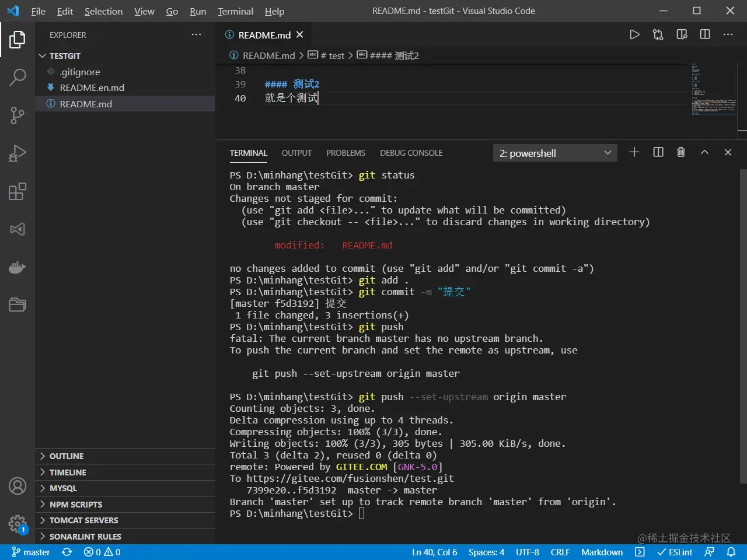747x560 pixels.
Task: Expand the OUTLINE section
Action: [x=125, y=456]
